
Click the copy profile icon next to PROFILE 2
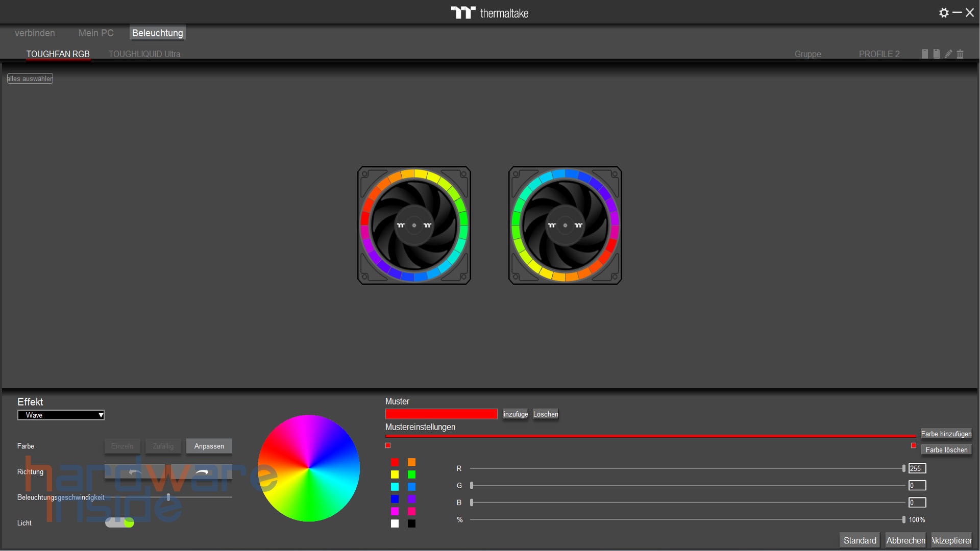click(924, 54)
